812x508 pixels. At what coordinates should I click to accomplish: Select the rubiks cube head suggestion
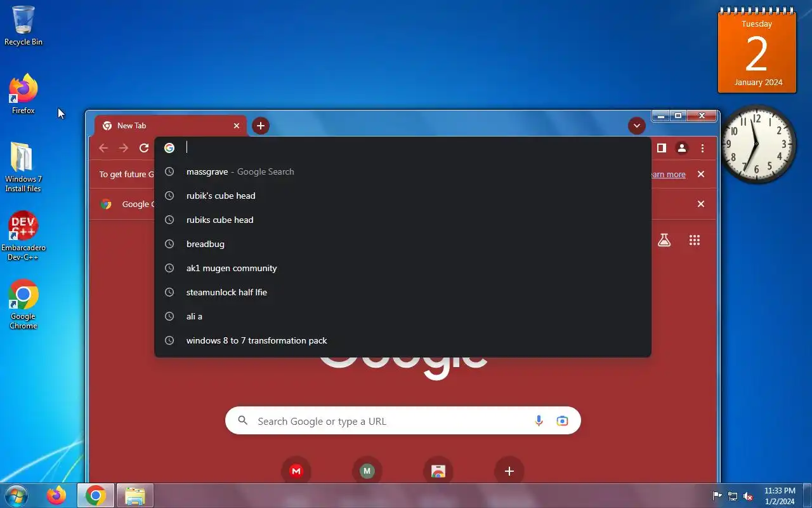point(403,220)
